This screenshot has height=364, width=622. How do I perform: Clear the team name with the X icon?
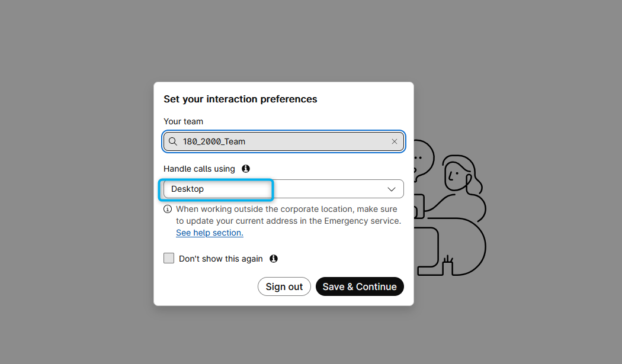pos(395,141)
